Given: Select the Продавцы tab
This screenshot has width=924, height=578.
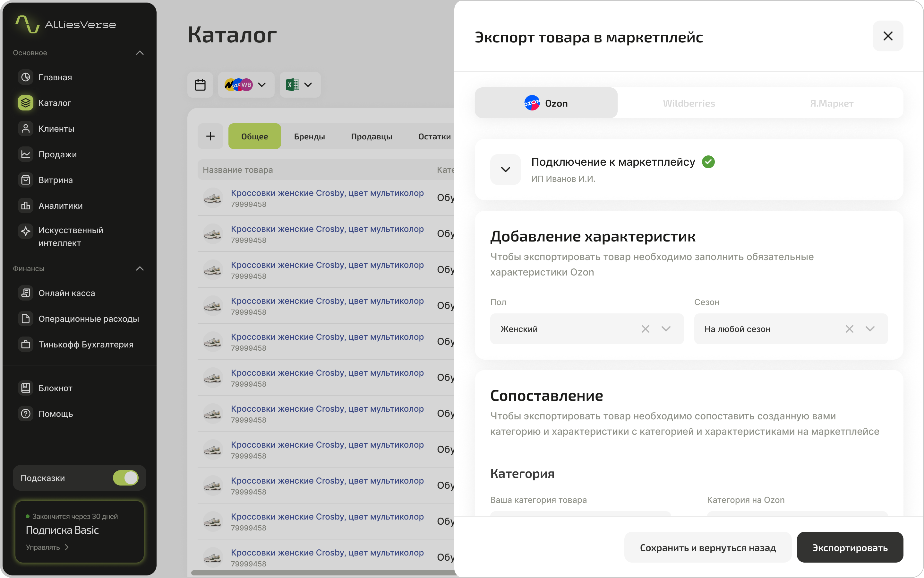Looking at the screenshot, I should point(372,136).
